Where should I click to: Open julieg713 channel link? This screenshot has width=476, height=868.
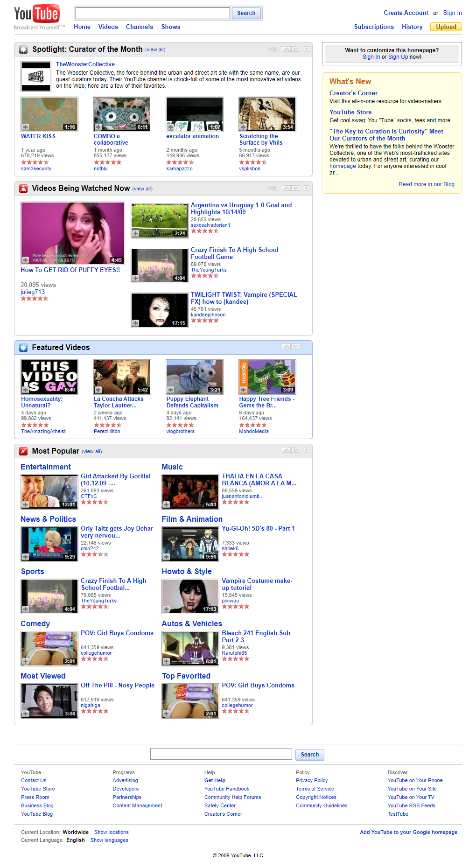[33, 292]
